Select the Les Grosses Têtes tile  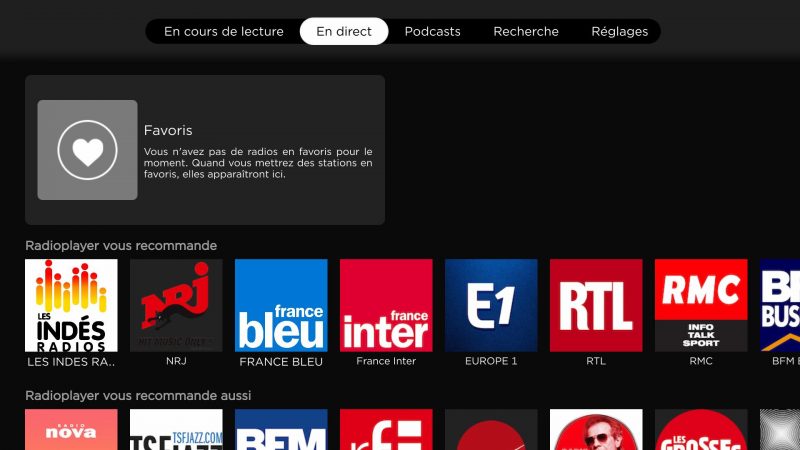[x=701, y=430]
